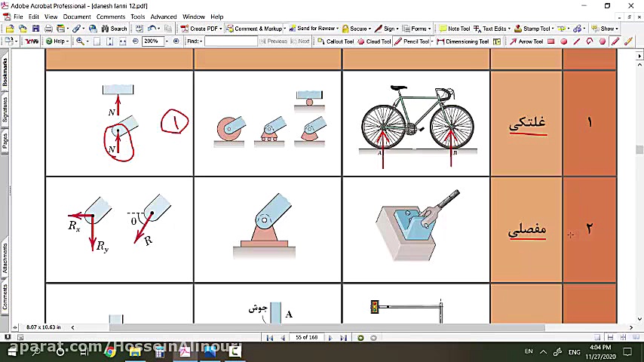Click the Previous find result button
The image size is (644, 362).
[x=274, y=41]
